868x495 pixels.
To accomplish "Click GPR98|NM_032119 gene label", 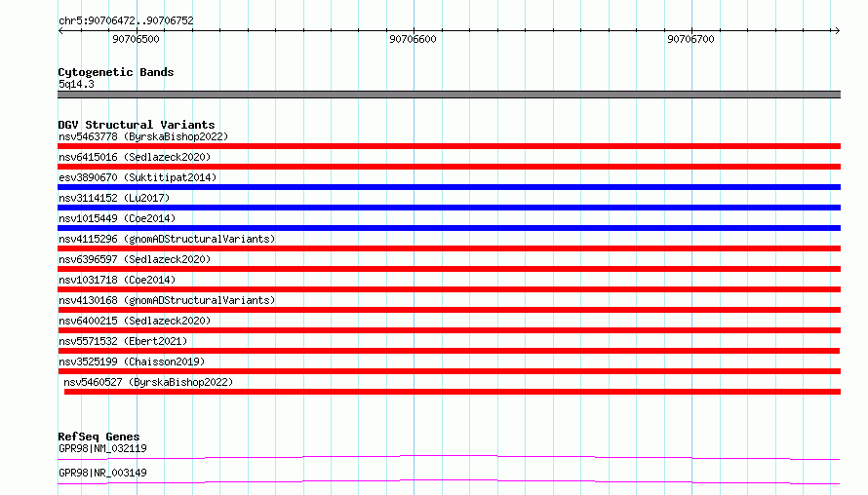I will click(x=102, y=448).
